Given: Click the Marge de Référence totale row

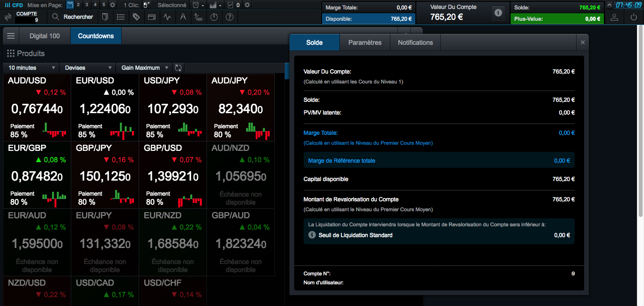Looking at the screenshot, I should coord(439,161).
